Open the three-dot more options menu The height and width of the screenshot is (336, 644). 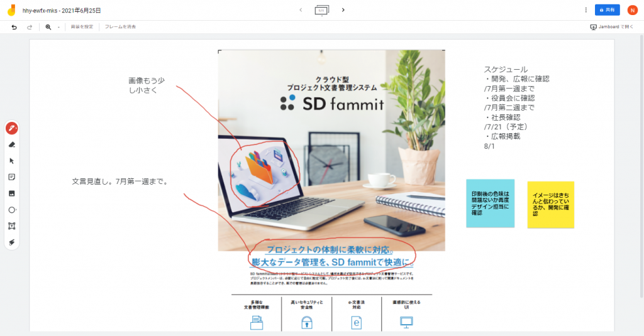point(586,10)
